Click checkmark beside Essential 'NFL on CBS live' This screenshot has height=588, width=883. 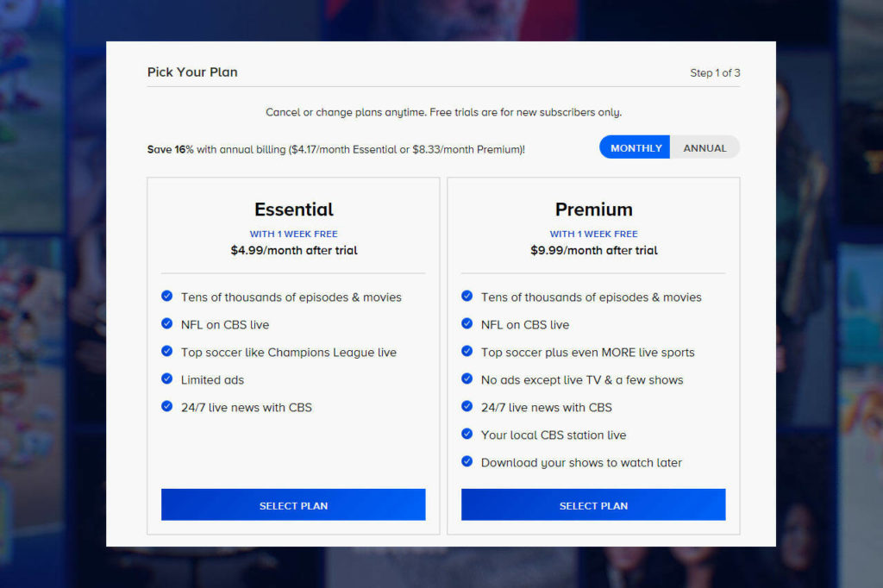pos(167,324)
